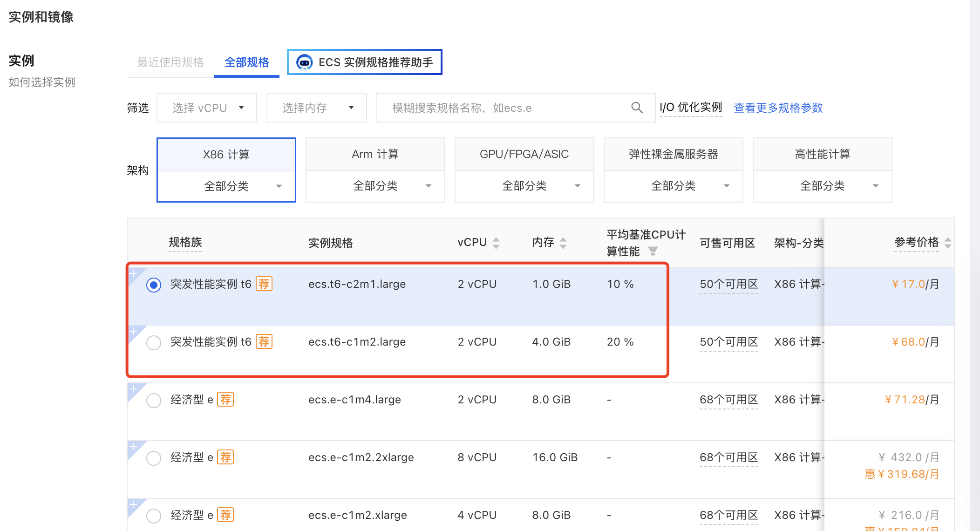The width and height of the screenshot is (980, 531).
Task: Open 如何选择实例 help link
Action: tap(42, 82)
